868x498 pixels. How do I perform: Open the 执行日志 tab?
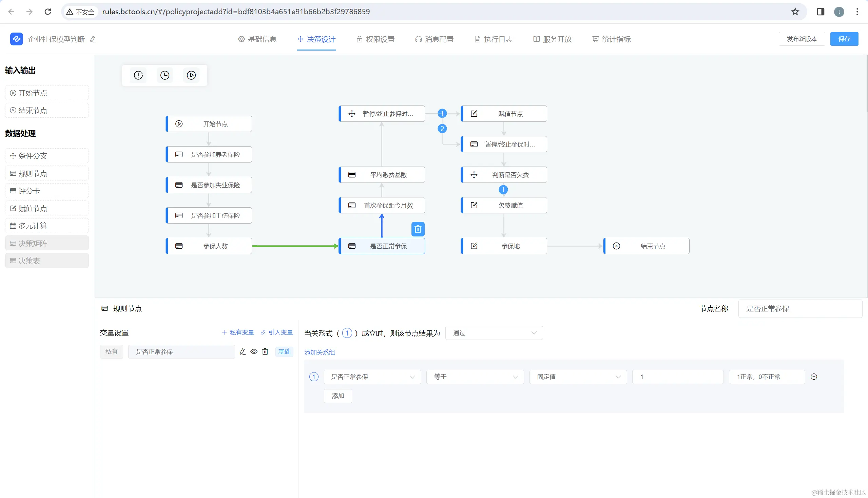493,39
